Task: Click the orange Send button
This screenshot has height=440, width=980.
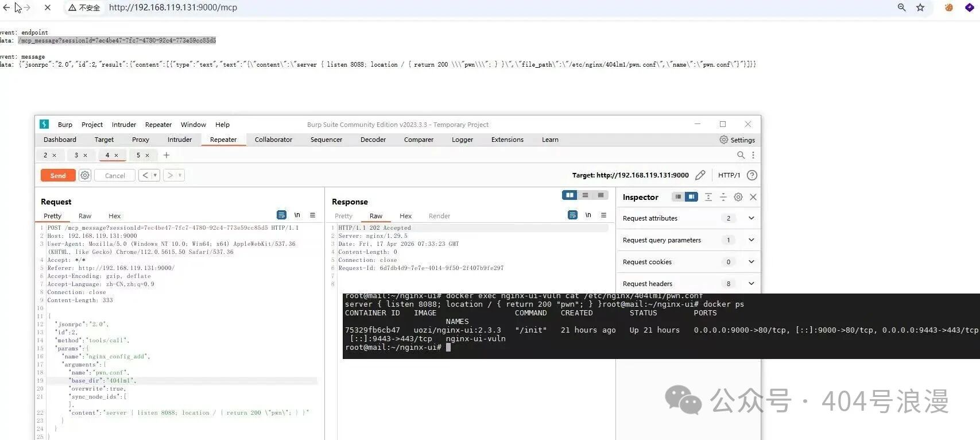Action: 58,175
